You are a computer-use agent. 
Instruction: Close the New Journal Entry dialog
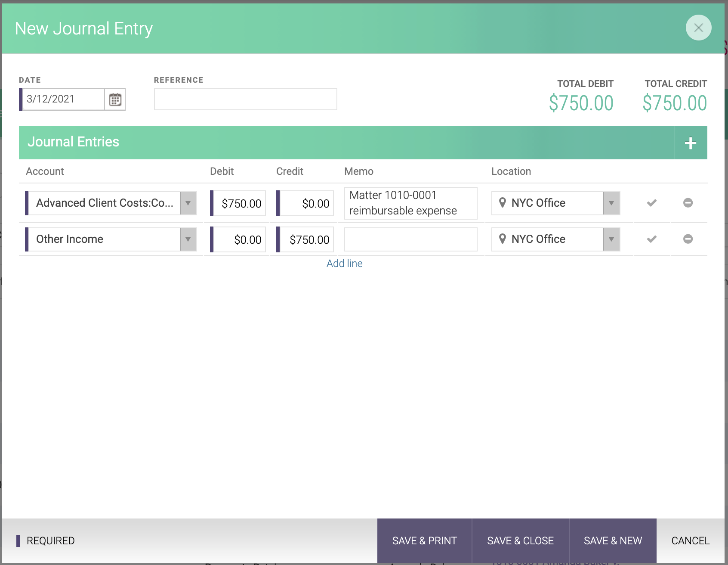pyautogui.click(x=698, y=28)
